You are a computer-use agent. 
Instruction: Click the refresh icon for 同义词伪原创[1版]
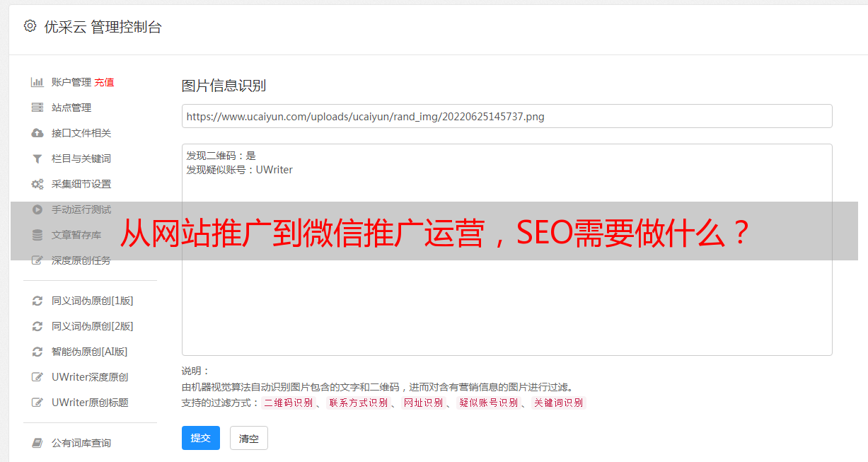coord(37,301)
